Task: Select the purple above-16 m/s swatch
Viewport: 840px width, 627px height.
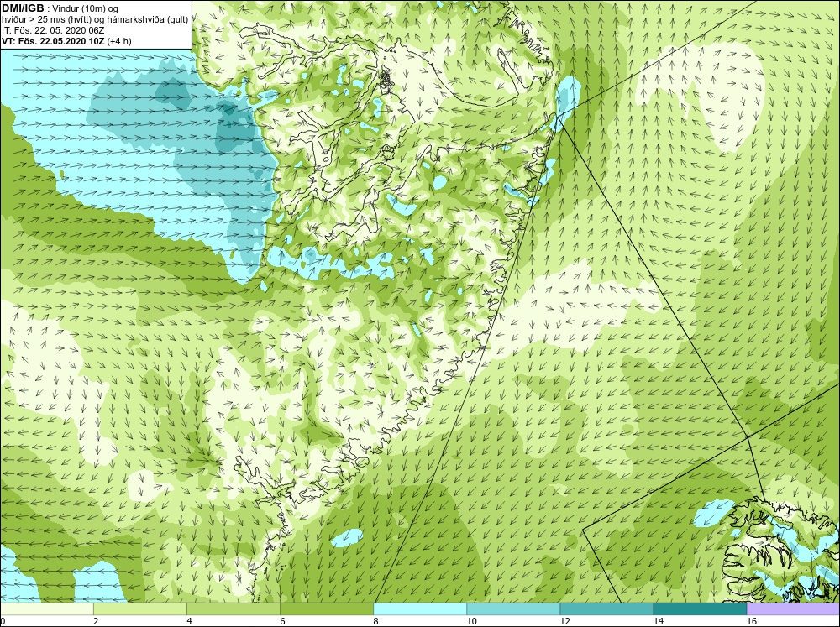Action: click(793, 609)
